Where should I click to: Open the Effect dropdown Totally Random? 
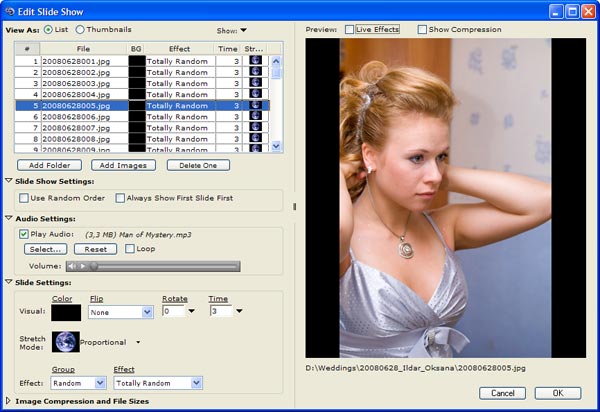pos(197,383)
